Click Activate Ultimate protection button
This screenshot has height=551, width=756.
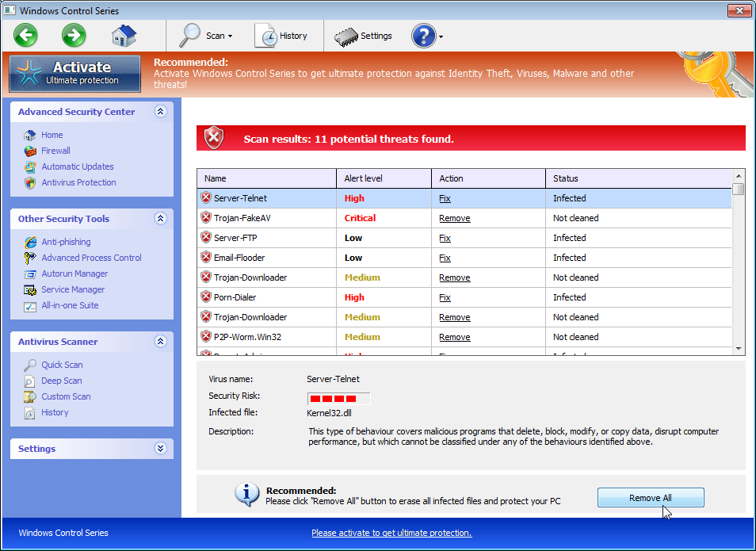75,74
